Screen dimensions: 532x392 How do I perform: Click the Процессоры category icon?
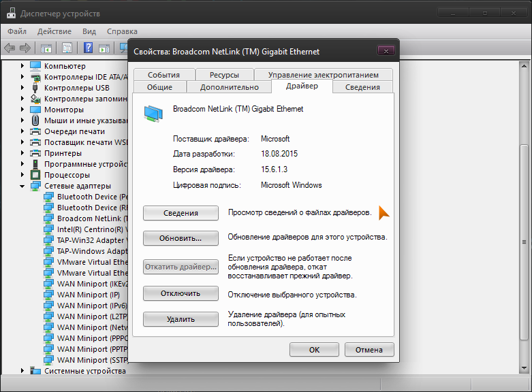pos(35,175)
